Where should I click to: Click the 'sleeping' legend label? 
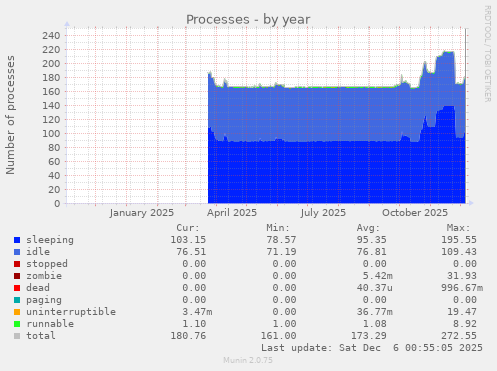[50, 240]
